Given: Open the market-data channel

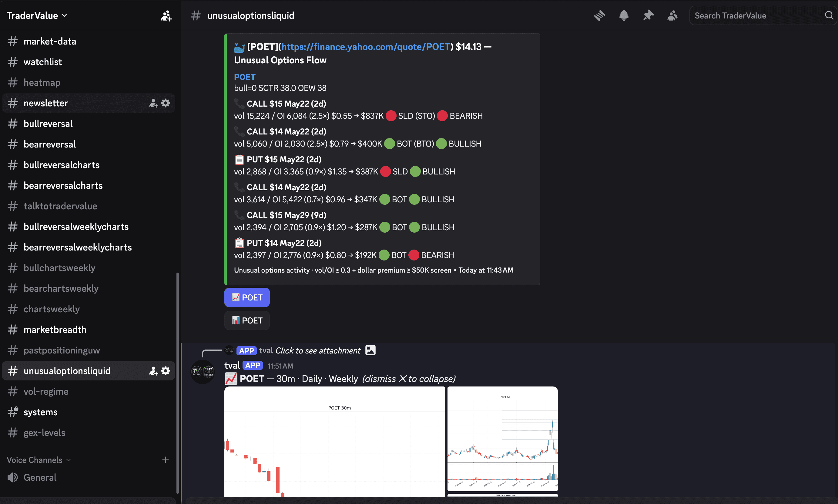Looking at the screenshot, I should click(x=89, y=41).
